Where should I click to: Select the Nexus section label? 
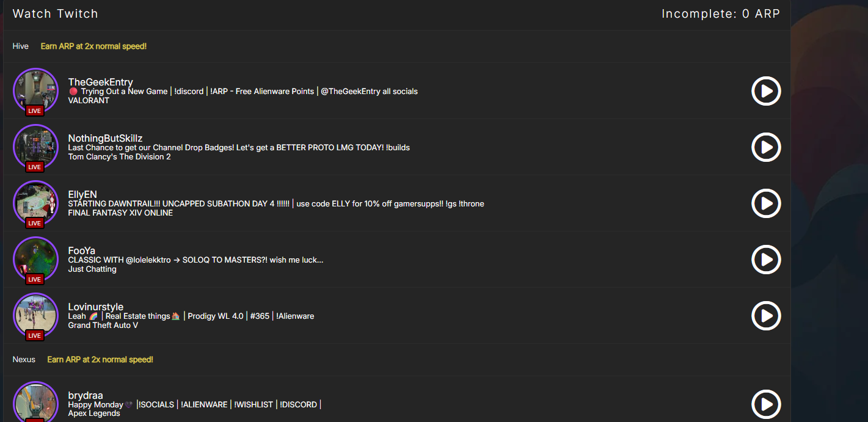[24, 359]
